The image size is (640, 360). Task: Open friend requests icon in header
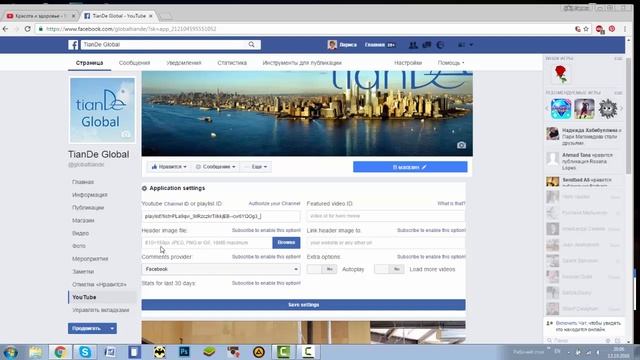point(413,45)
